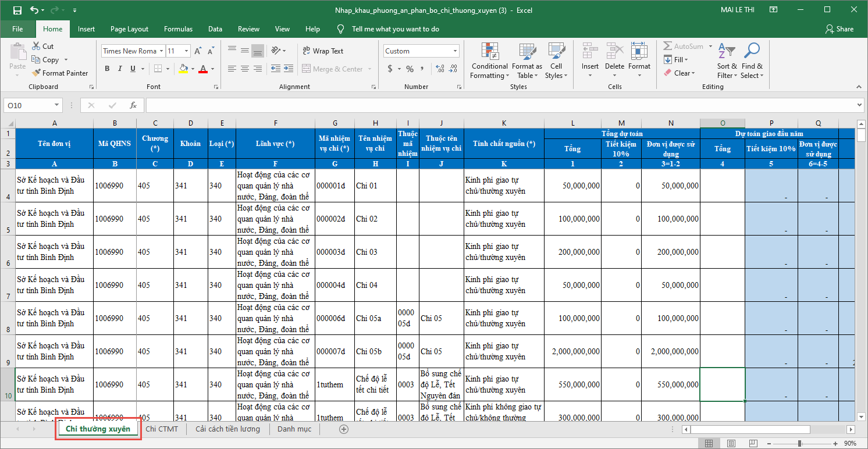Image resolution: width=868 pixels, height=449 pixels.
Task: Click the Sort & Filter icon
Action: [x=727, y=61]
